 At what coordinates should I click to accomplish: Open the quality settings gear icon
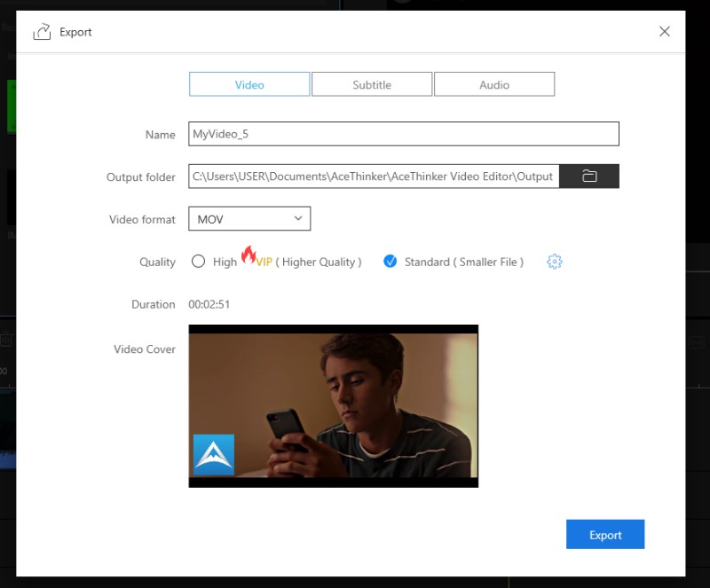554,262
